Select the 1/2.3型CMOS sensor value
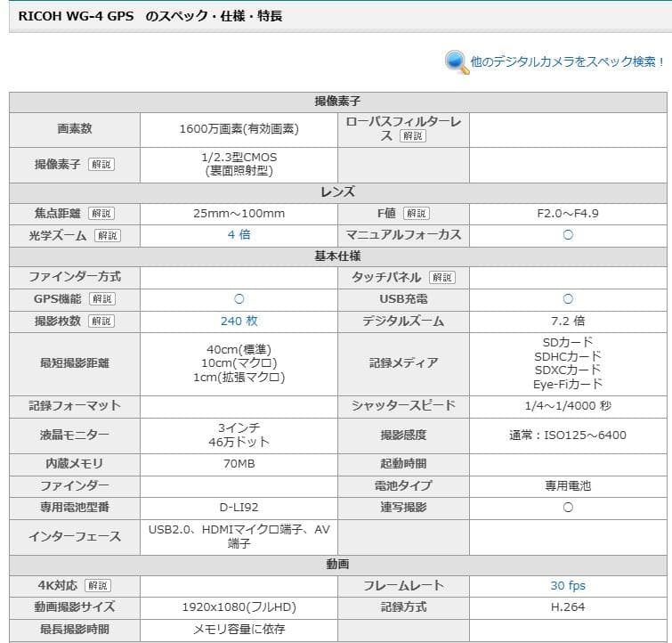The height and width of the screenshot is (643, 672). pos(239,157)
